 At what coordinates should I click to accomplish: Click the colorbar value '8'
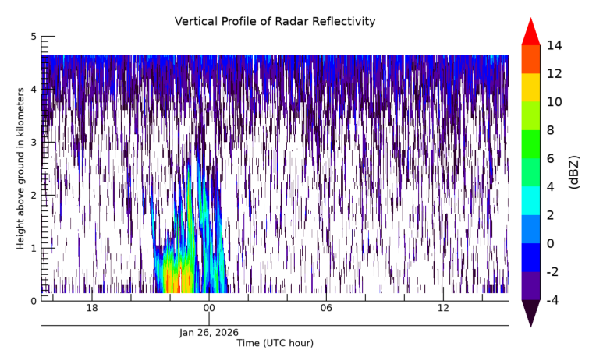[x=551, y=130]
